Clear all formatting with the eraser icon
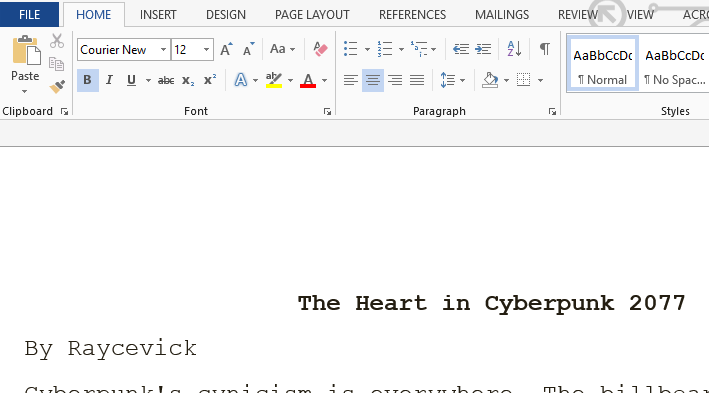The width and height of the screenshot is (709, 393). tap(320, 49)
